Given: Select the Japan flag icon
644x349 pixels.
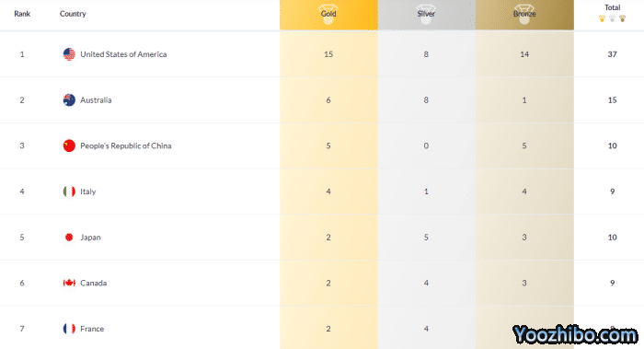Looking at the screenshot, I should pos(69,238).
